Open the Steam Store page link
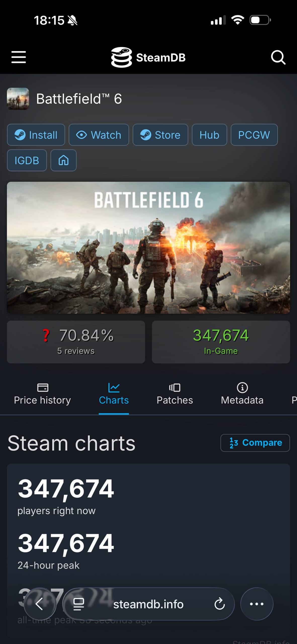The width and height of the screenshot is (297, 644). (x=160, y=135)
